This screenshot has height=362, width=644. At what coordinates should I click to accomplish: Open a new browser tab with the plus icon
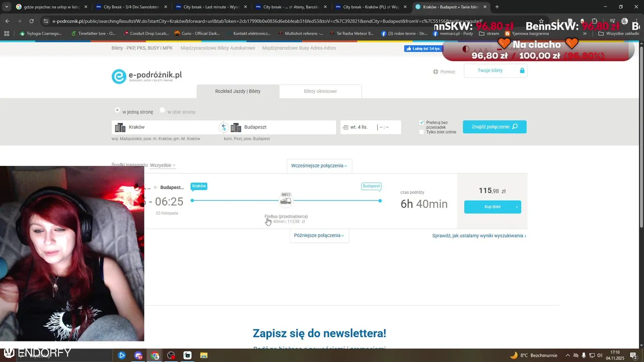click(x=497, y=7)
